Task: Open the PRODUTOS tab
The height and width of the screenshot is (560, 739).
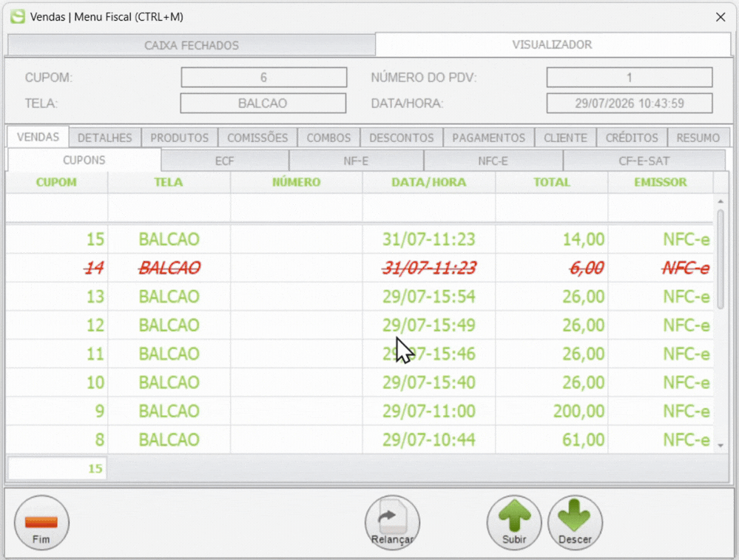Action: (x=179, y=138)
